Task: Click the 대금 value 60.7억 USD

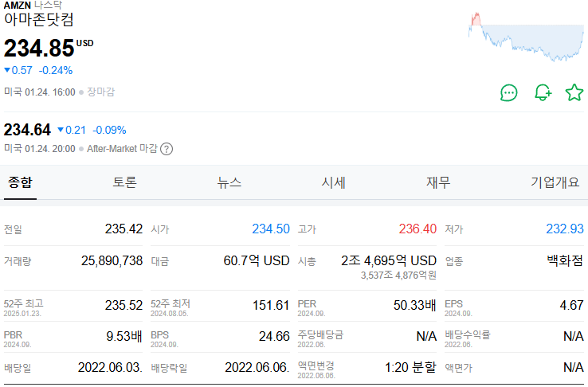Action: (257, 260)
